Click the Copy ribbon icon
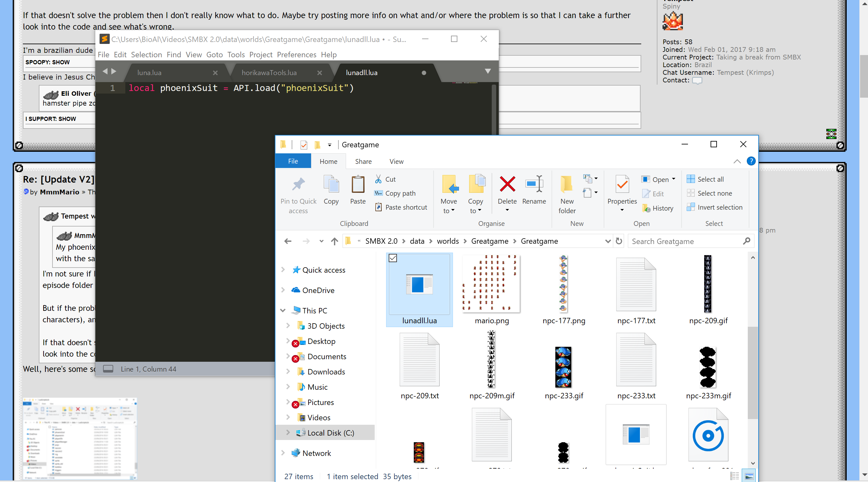Screen dimensions: 868x482 tap(331, 184)
